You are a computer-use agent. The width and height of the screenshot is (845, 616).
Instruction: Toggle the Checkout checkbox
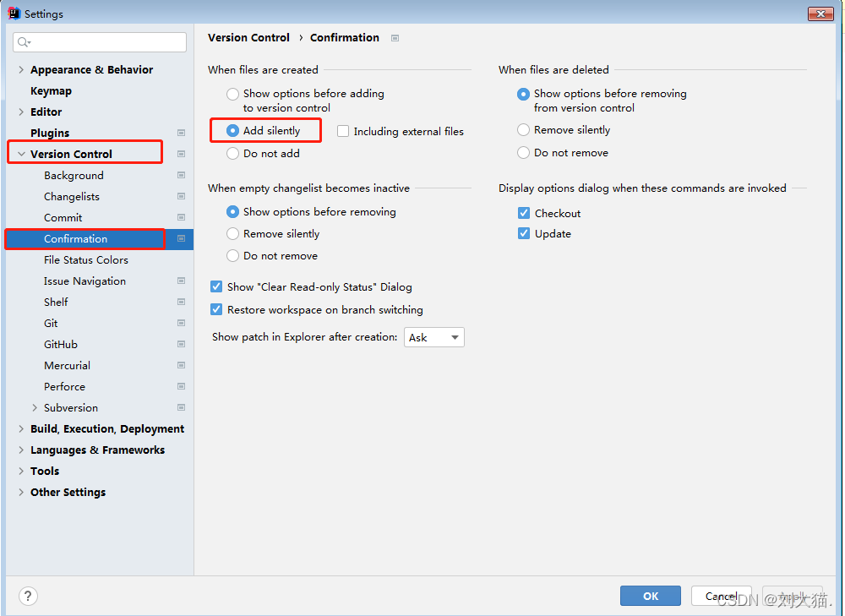[x=524, y=213]
